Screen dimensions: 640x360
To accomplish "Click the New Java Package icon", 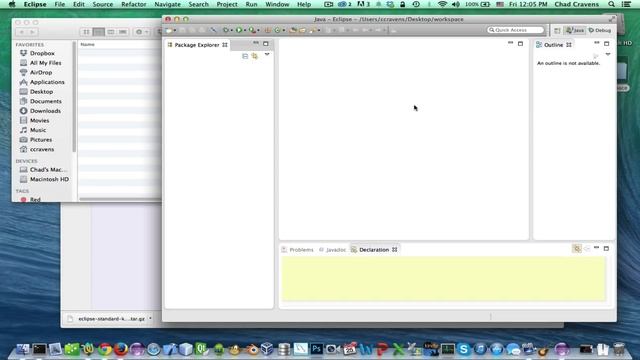I will pos(268,30).
